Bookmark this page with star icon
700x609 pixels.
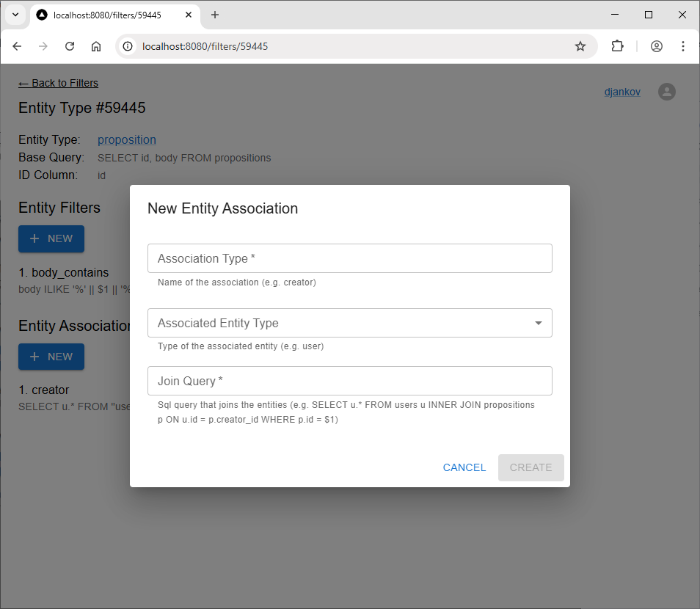[580, 46]
